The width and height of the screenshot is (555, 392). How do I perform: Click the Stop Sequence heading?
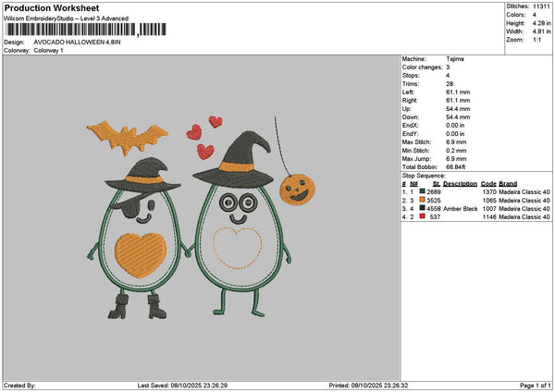(424, 176)
